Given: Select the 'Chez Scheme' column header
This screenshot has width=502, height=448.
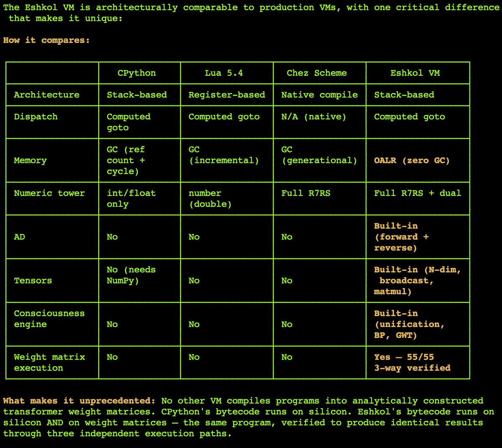Looking at the screenshot, I should 317,73.
